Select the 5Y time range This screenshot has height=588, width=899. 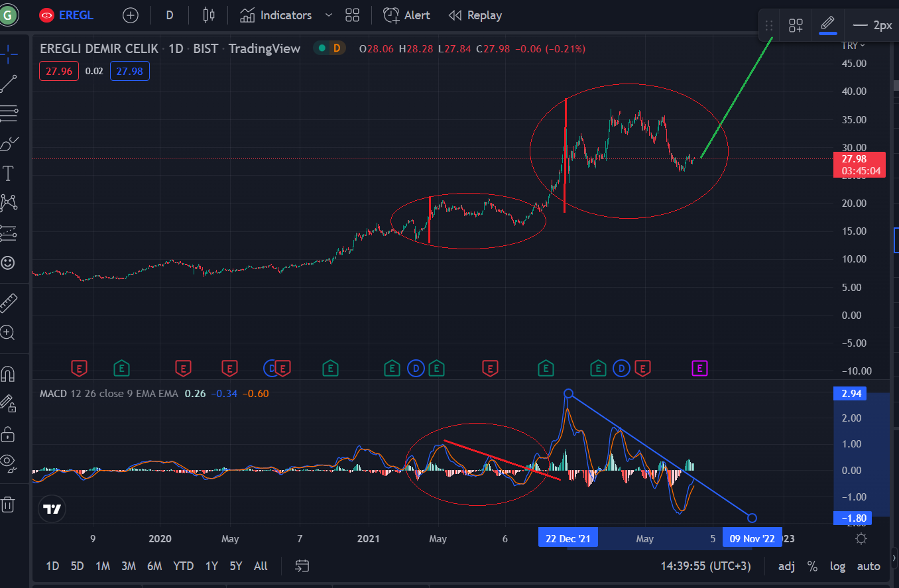236,566
